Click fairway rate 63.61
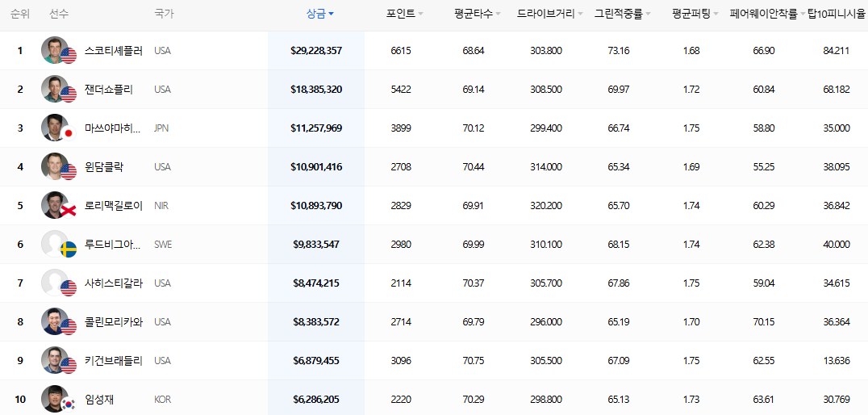 tap(764, 400)
